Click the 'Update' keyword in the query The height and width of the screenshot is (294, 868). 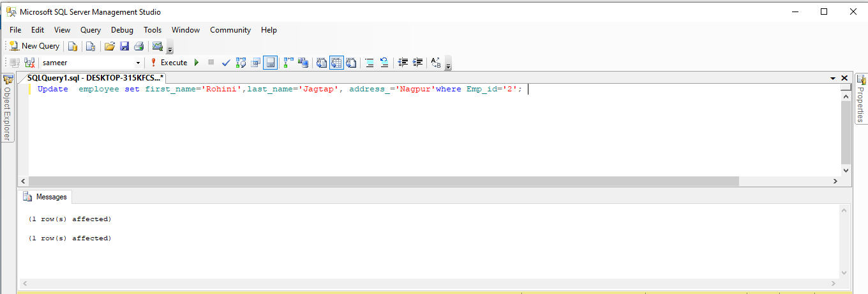click(52, 89)
